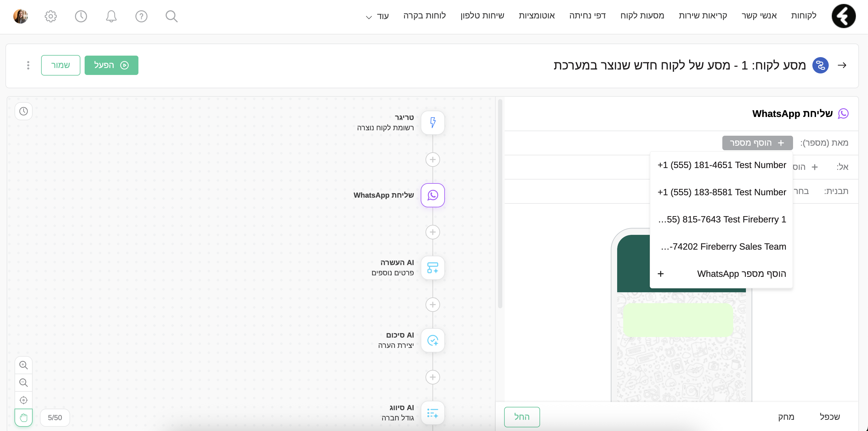Screen dimensions: 868x431
Task: Click the הפעל activate button
Action: tap(111, 65)
